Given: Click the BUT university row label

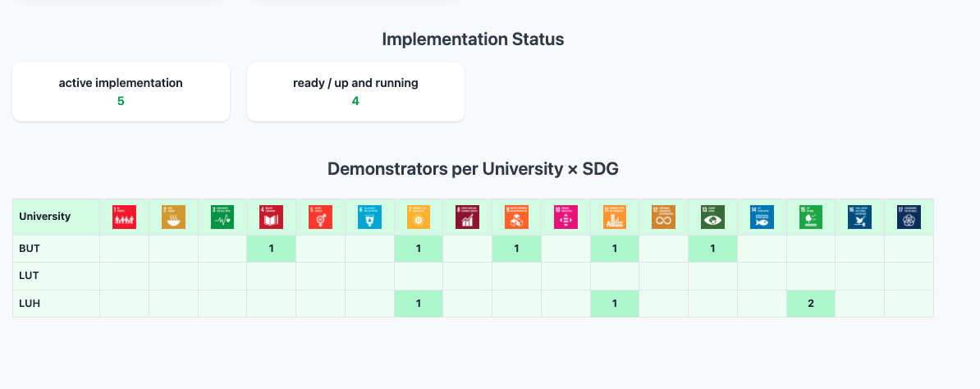Looking at the screenshot, I should pyautogui.click(x=30, y=249).
